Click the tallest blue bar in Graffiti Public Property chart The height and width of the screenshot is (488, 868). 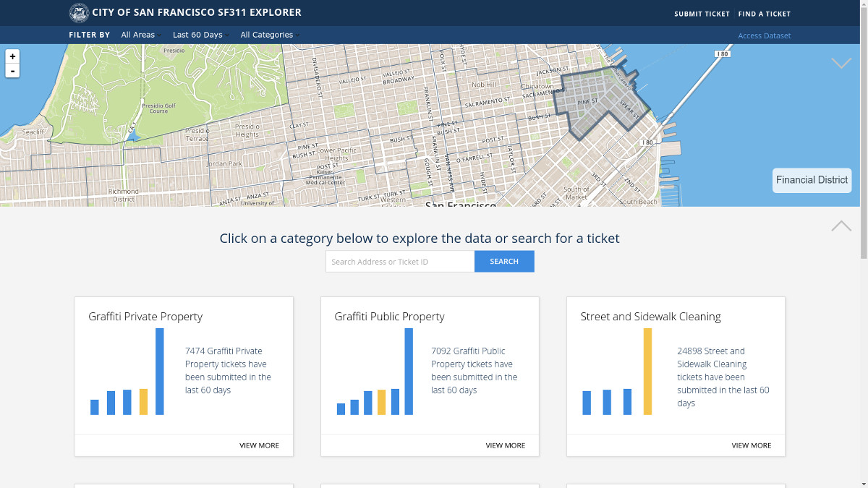point(409,372)
